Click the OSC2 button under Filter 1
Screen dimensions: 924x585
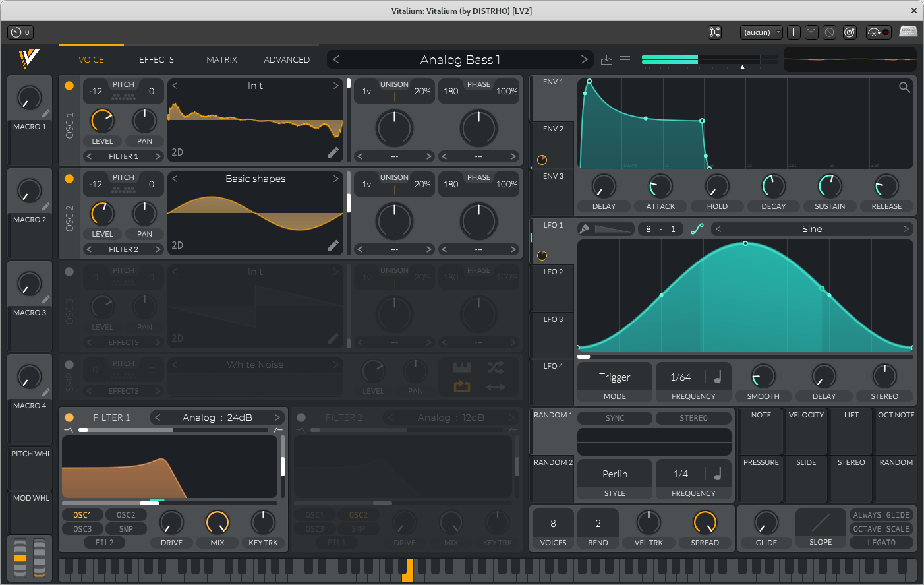(126, 515)
